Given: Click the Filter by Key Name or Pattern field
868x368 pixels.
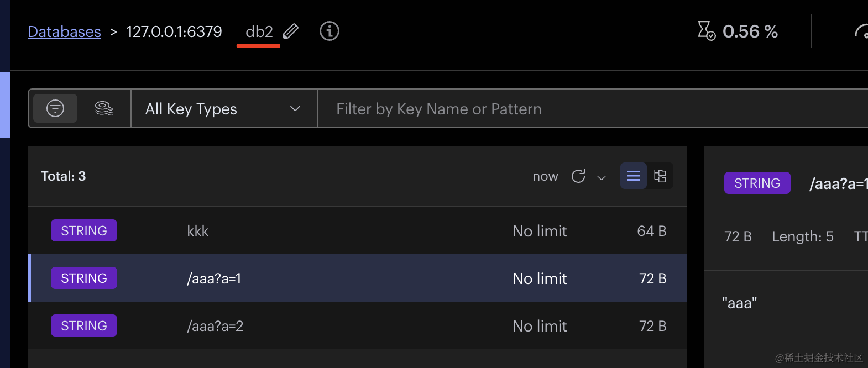Looking at the screenshot, I should coord(593,109).
